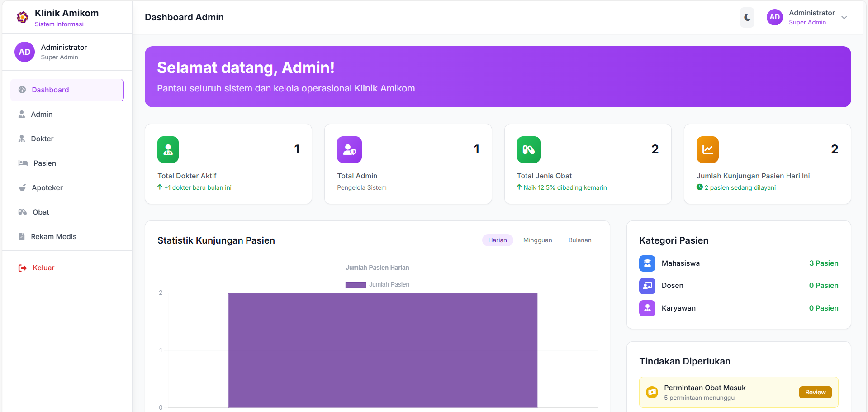Click the green Total Dokter Aktif icon

tap(168, 149)
